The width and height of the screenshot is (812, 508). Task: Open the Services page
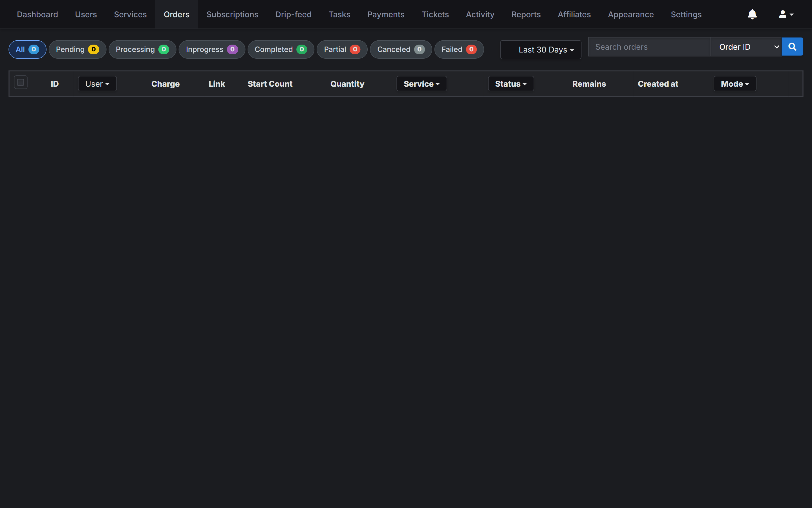coord(130,14)
